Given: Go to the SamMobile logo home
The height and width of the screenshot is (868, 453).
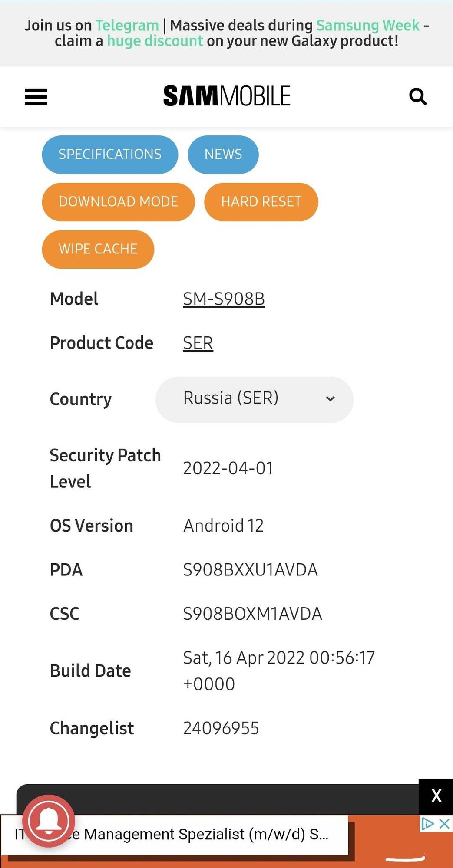Looking at the screenshot, I should click(226, 96).
